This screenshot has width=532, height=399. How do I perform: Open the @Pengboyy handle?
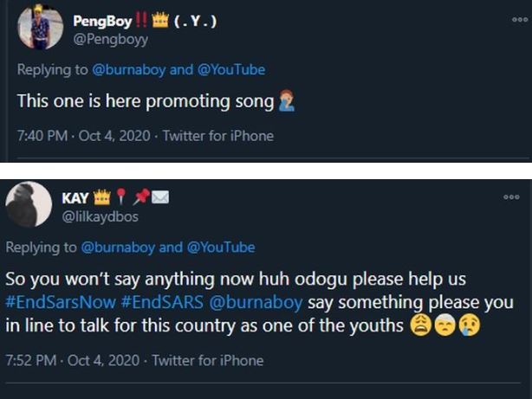(115, 39)
